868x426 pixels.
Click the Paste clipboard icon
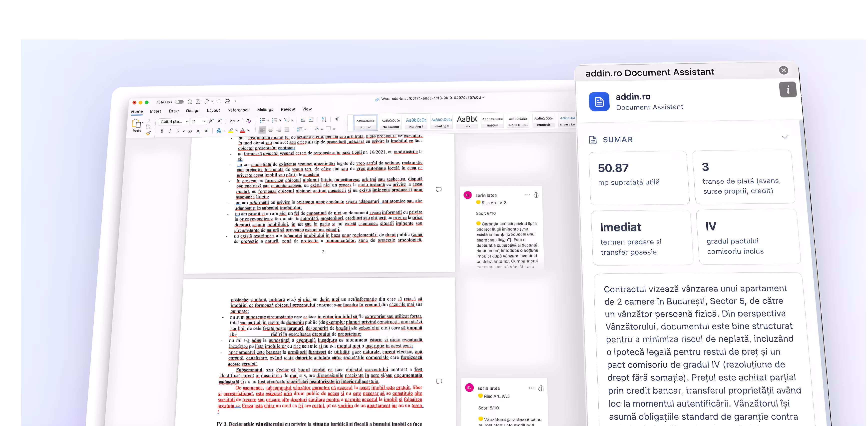(136, 123)
